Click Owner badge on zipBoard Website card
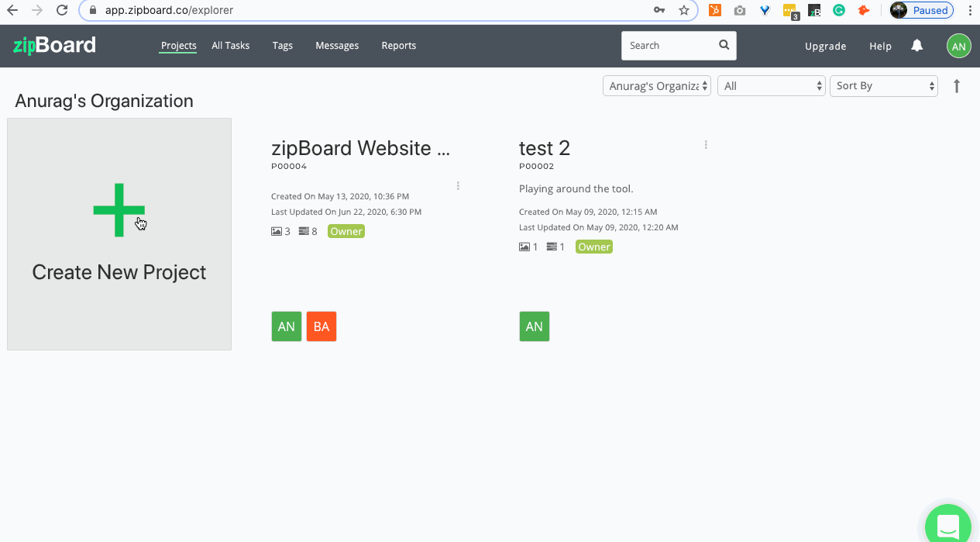The image size is (980, 542). (x=346, y=231)
